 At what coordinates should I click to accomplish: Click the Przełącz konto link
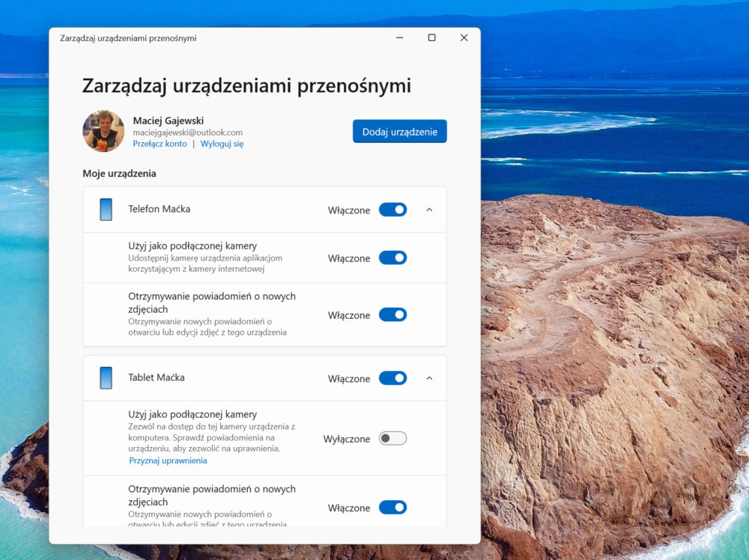coord(160,144)
